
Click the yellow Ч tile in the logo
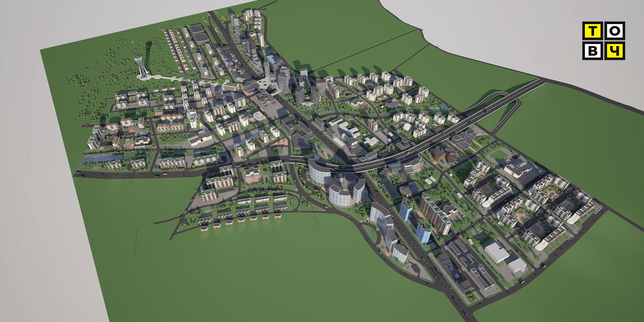coord(615,50)
